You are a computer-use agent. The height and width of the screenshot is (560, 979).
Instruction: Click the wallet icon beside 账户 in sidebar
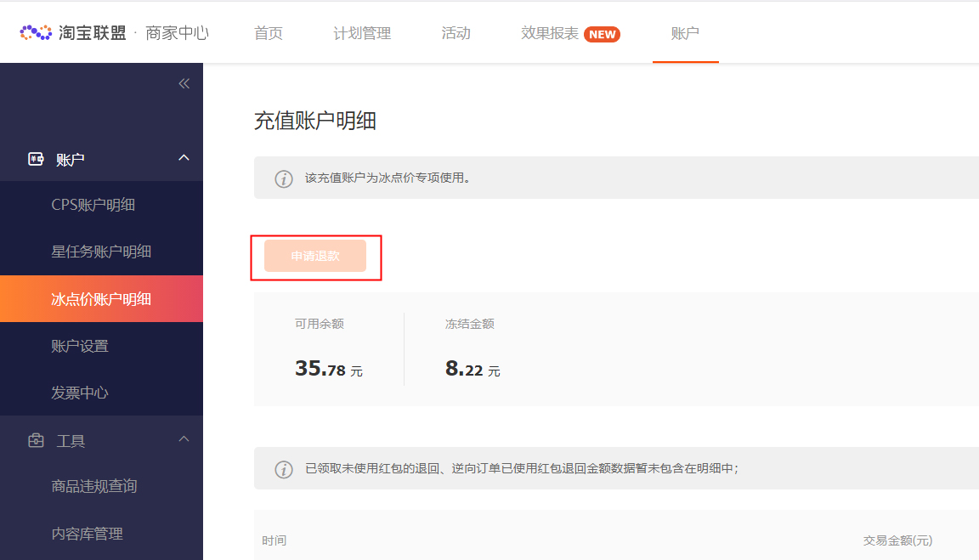tap(35, 158)
